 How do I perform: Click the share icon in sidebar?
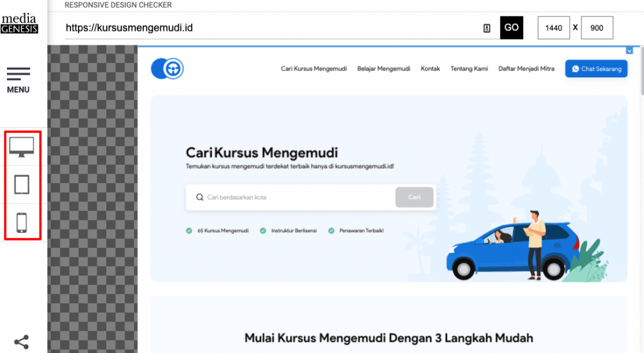pyautogui.click(x=21, y=342)
